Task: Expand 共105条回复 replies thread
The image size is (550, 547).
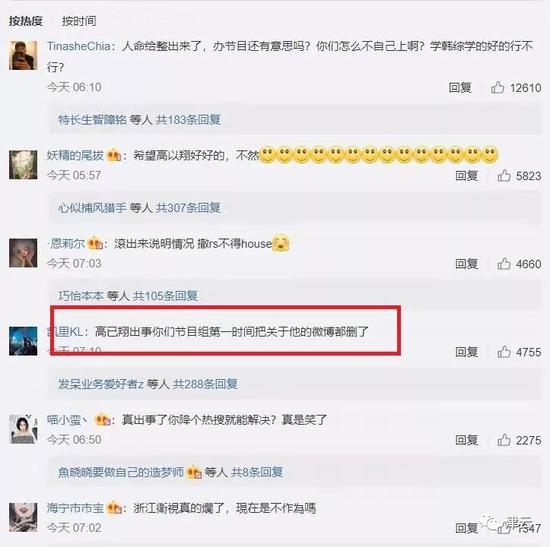Action: point(165,296)
